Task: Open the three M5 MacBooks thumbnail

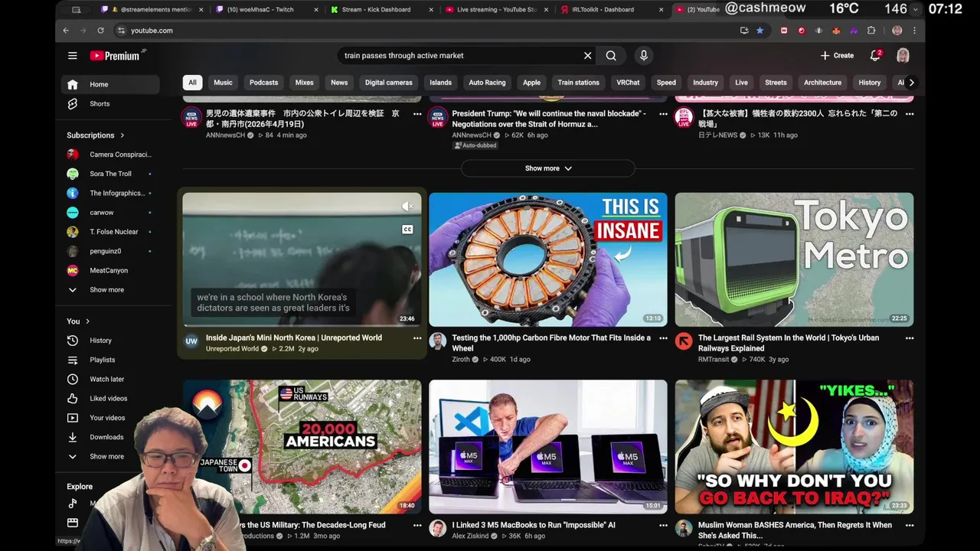Action: (548, 446)
